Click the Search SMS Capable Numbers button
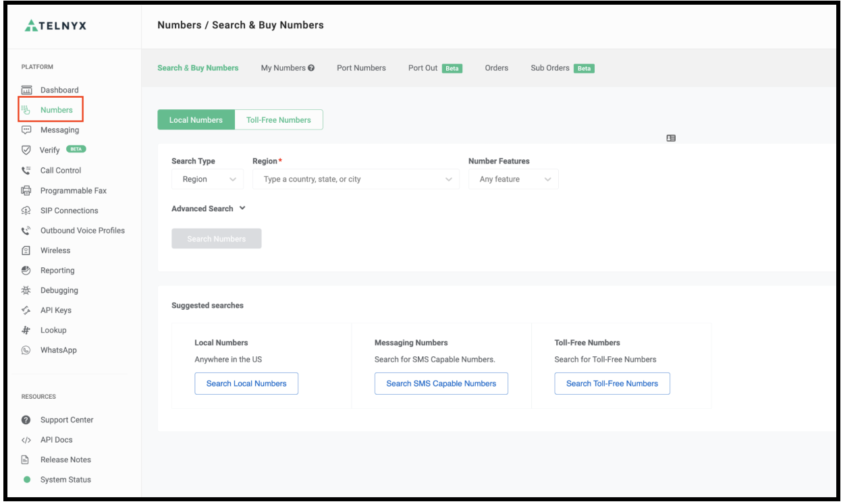The height and width of the screenshot is (504, 841). (441, 383)
